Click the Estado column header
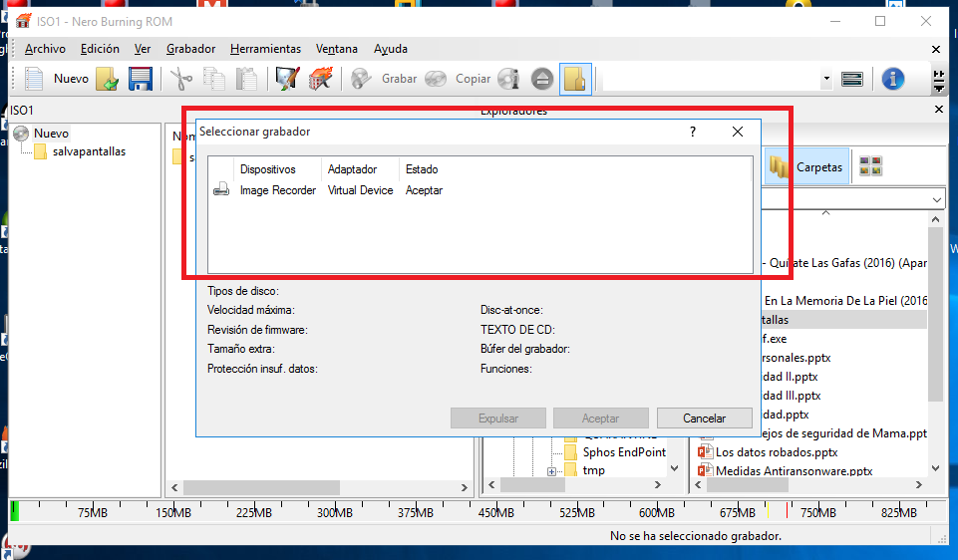The height and width of the screenshot is (560, 958). click(422, 169)
